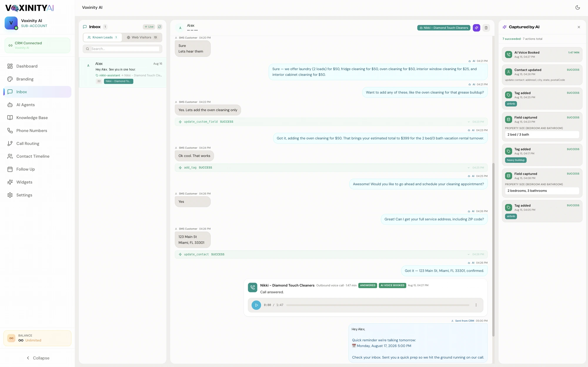
Task: Click the AI Voice Booked phone icon
Action: point(508,55)
